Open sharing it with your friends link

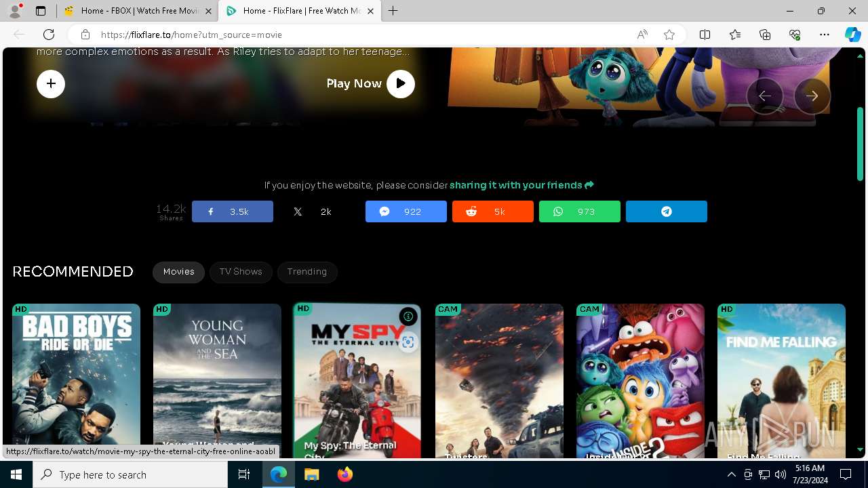tap(521, 185)
